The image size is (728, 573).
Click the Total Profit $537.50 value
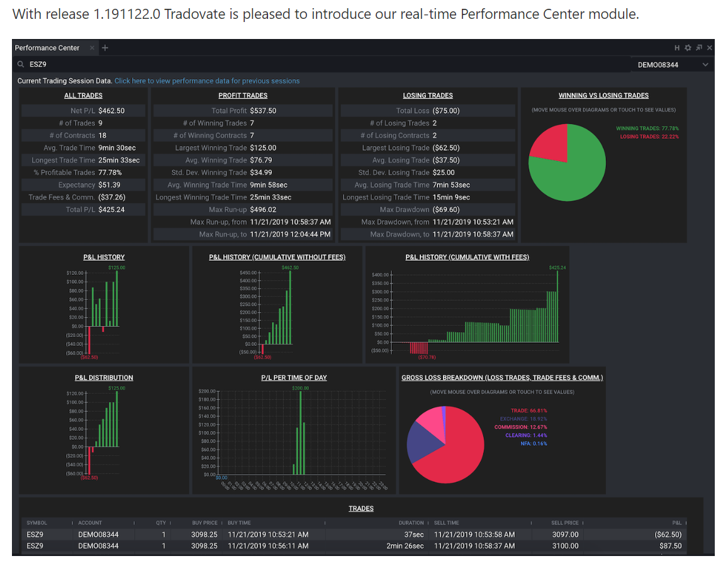(263, 111)
